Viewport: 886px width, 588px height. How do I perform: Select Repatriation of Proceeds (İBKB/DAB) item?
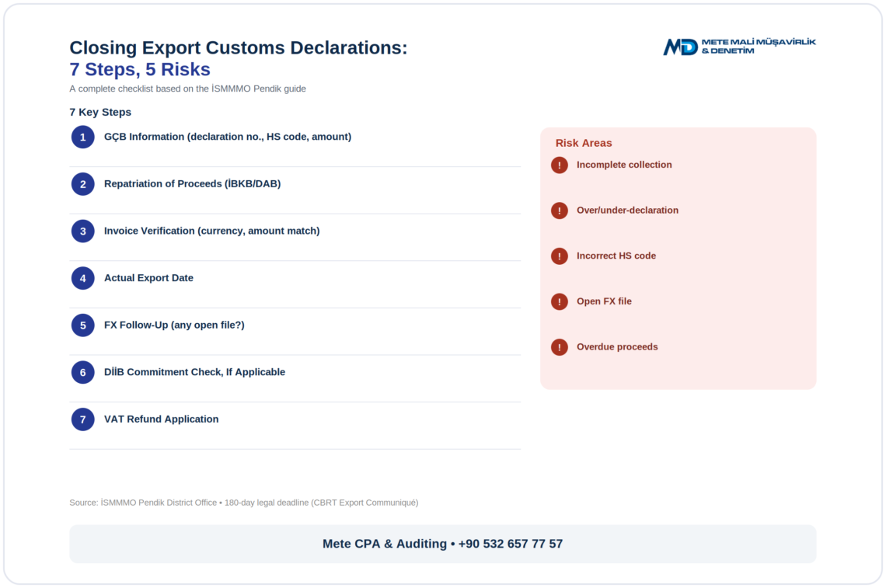tap(192, 183)
